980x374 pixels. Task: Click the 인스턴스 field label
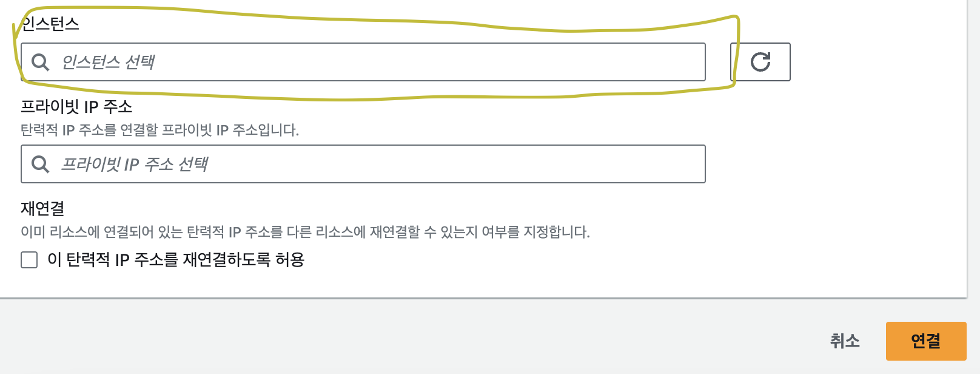click(50, 24)
